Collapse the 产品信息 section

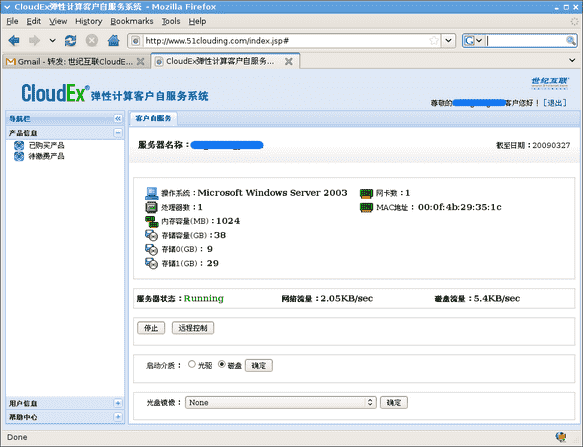pos(118,133)
